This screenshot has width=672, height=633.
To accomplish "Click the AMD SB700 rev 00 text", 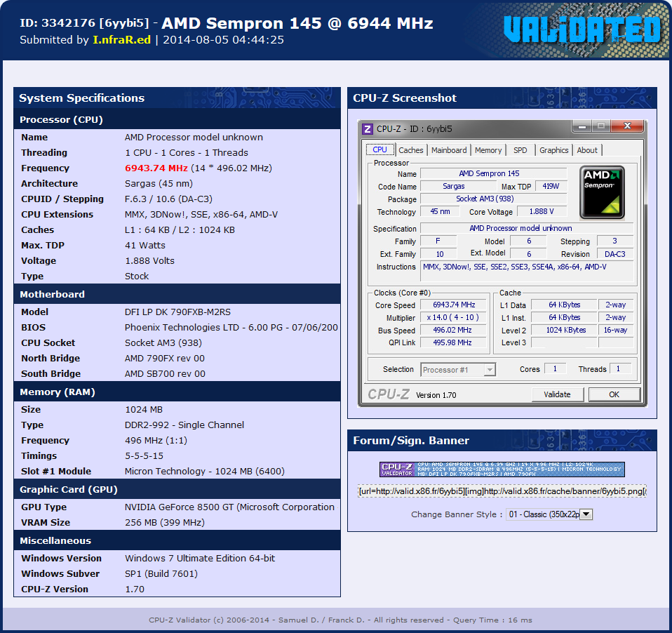I will point(165,373).
